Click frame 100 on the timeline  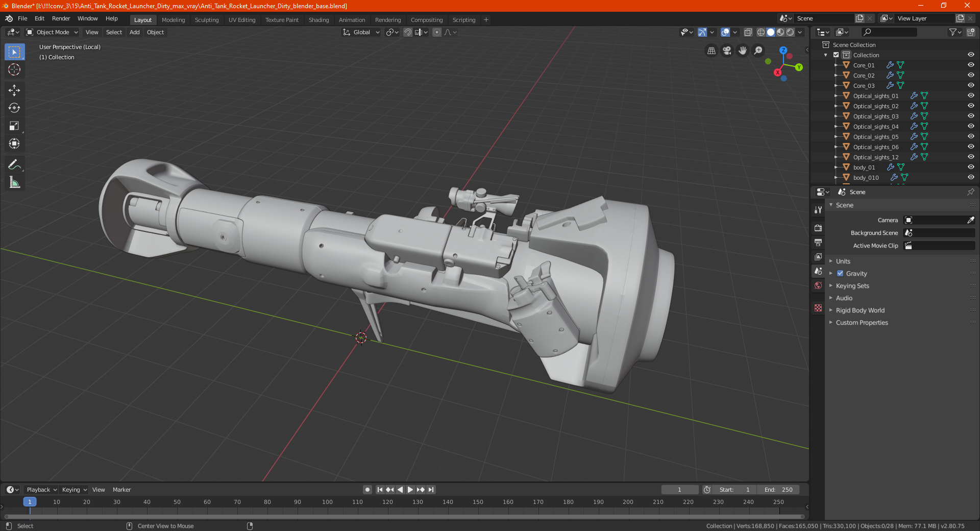(x=327, y=502)
